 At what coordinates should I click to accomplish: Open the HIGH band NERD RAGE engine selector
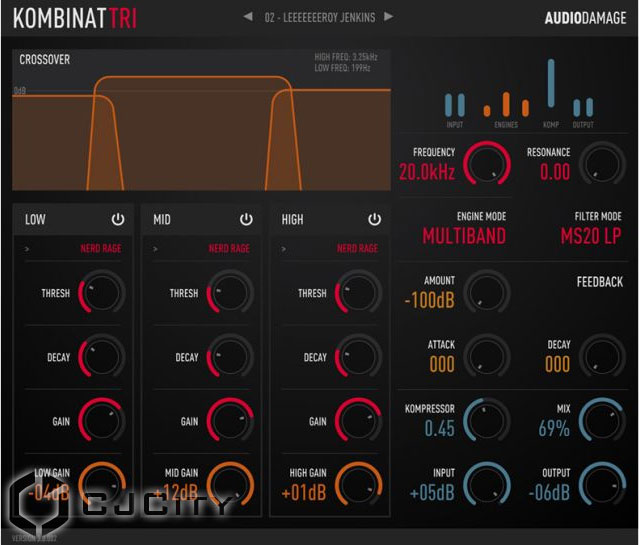(357, 248)
